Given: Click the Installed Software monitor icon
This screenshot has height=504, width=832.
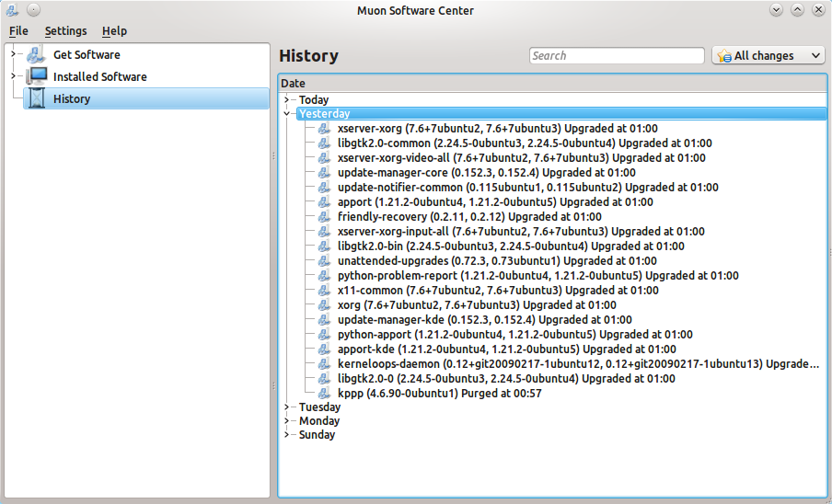Looking at the screenshot, I should [37, 76].
